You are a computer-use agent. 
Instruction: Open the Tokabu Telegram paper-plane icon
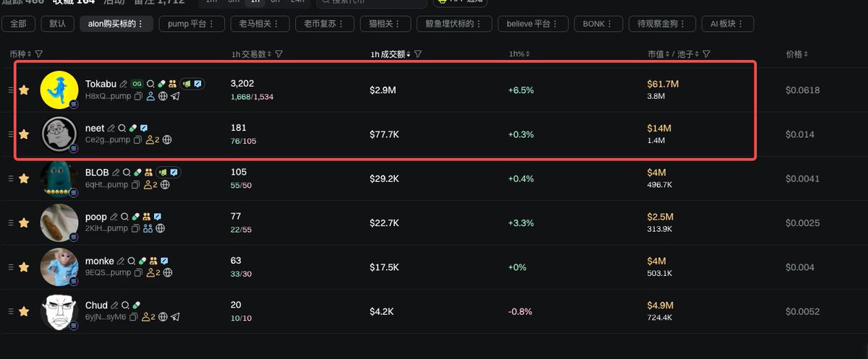175,96
